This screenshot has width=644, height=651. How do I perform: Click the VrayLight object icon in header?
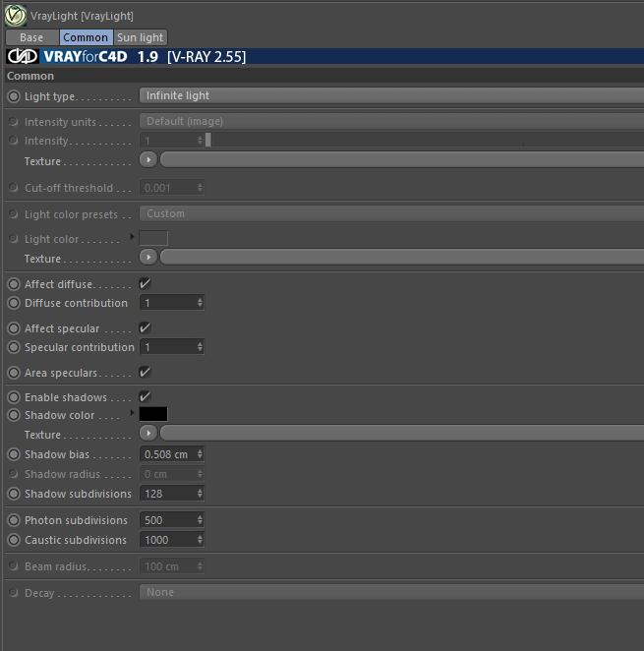[x=16, y=16]
